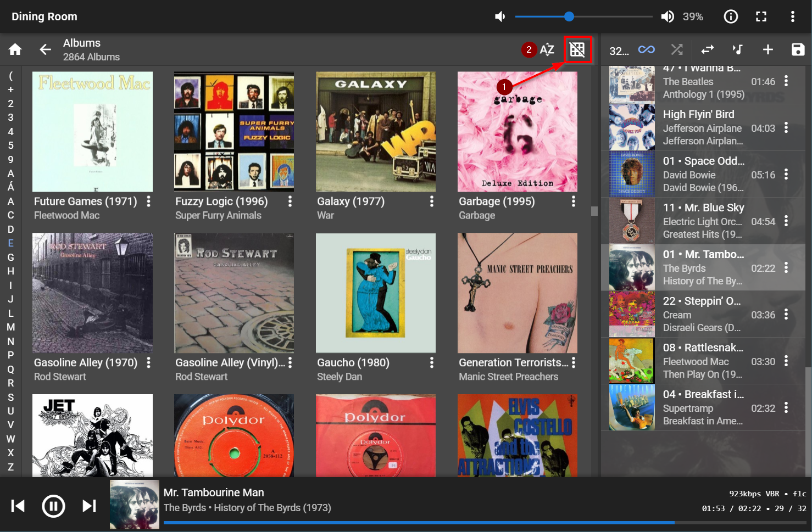Navigate back with the arrow icon
Viewport: 812px width, 532px height.
click(x=45, y=50)
